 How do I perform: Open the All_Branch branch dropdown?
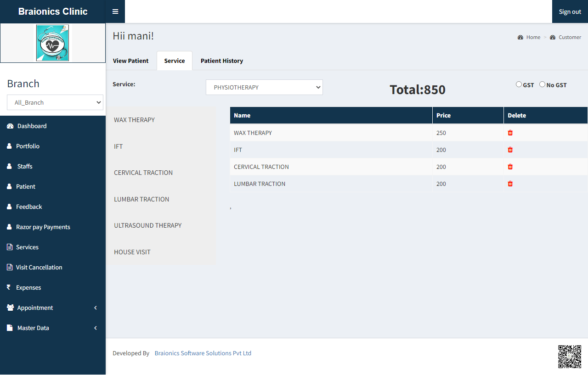(x=55, y=102)
